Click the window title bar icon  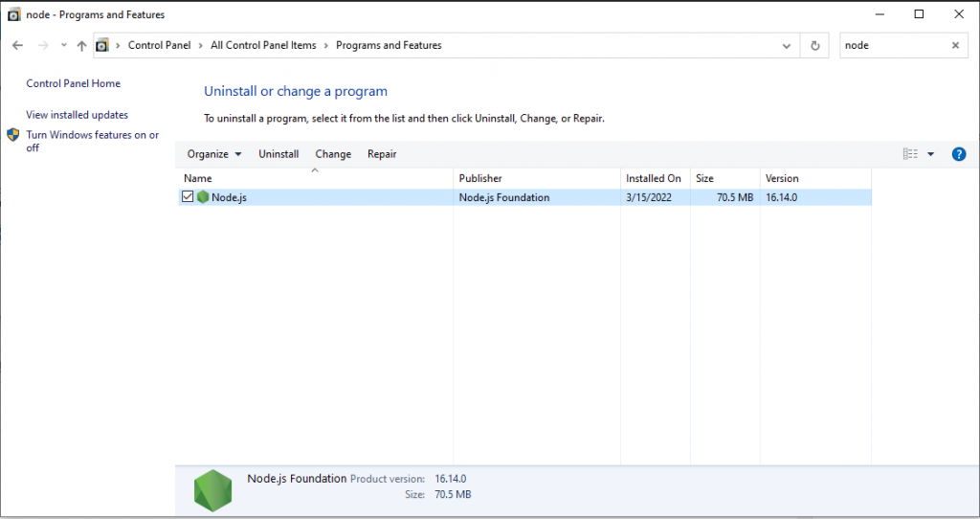point(13,14)
